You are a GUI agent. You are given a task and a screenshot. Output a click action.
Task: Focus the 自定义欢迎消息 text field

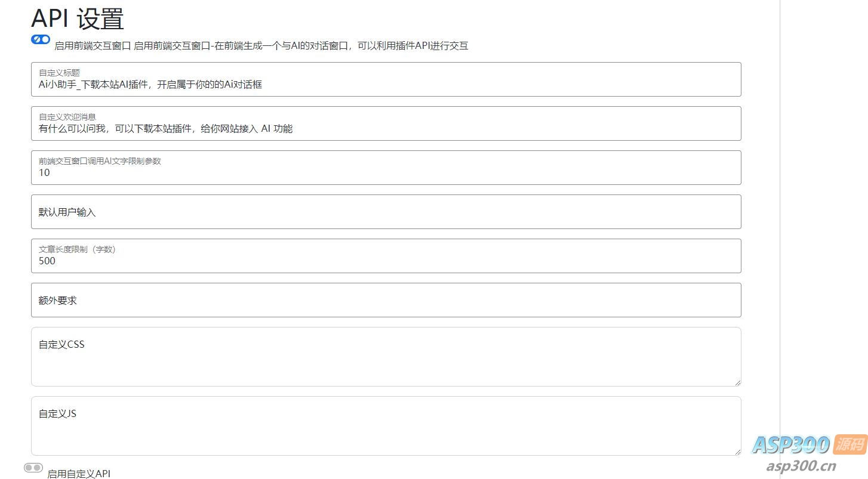386,128
